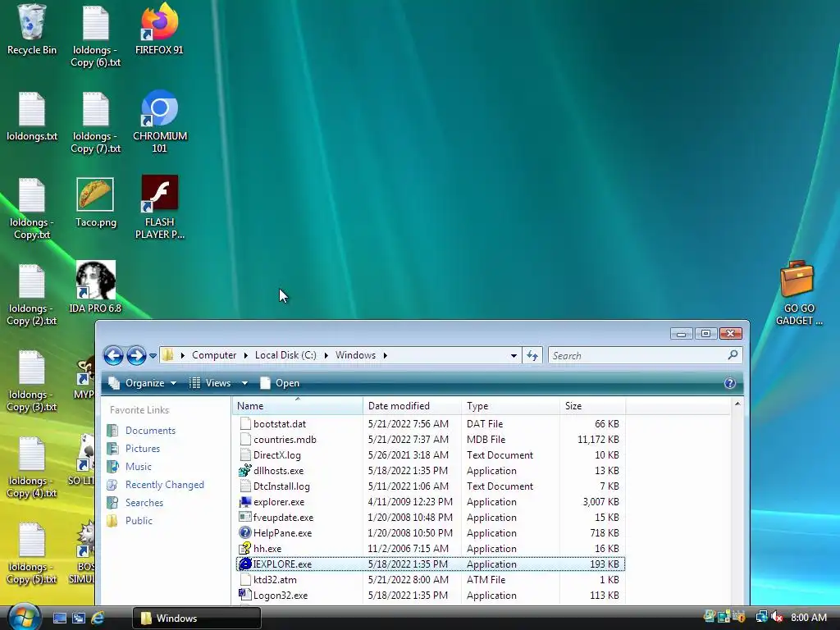The width and height of the screenshot is (840, 630).
Task: Expand the arrow after Computer breadcrumb
Action: [245, 355]
